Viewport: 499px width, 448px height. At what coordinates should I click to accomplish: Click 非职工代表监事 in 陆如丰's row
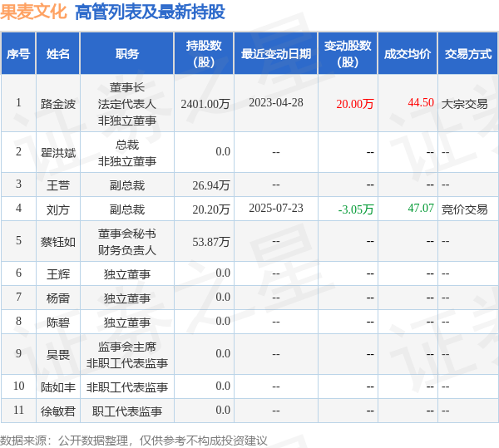pyautogui.click(x=127, y=387)
